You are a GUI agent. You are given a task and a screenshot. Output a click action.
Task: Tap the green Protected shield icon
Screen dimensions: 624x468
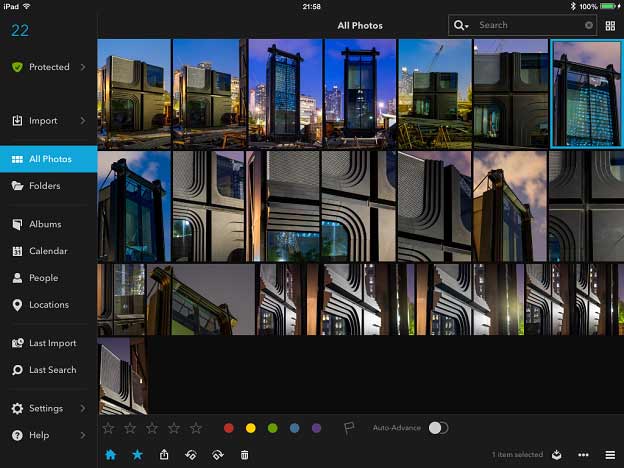[17, 67]
